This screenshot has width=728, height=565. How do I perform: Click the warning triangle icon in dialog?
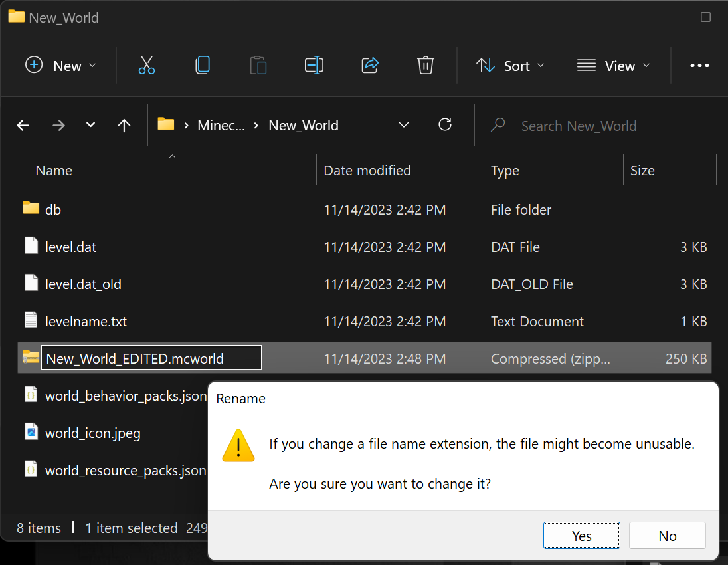(x=238, y=446)
